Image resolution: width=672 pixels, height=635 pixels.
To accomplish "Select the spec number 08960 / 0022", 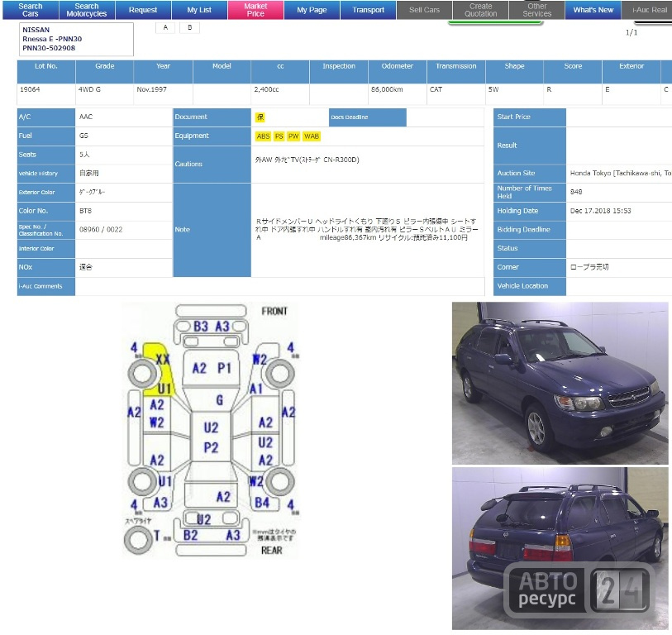I will point(101,230).
